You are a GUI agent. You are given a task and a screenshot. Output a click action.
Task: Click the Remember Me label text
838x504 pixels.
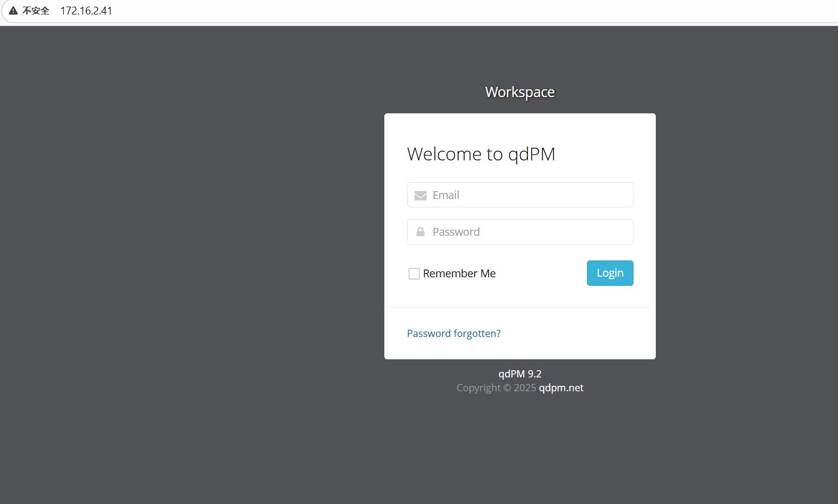point(459,274)
